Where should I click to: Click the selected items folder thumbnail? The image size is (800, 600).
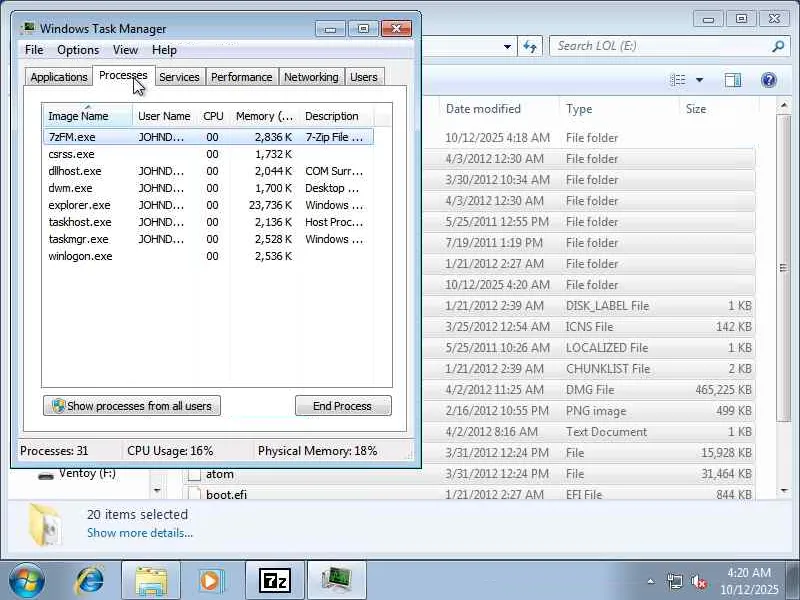coord(45,524)
